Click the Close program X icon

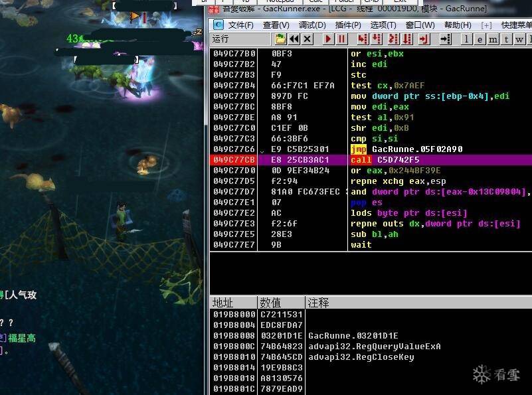[308, 39]
